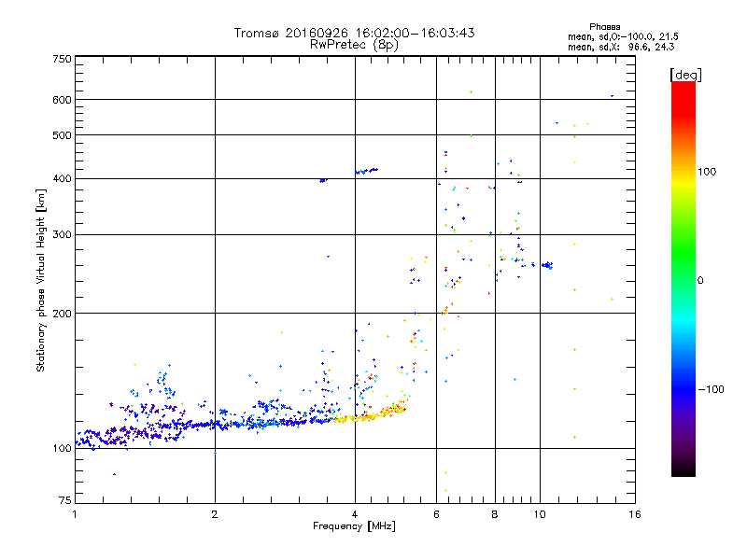747x560 pixels.
Task: Click the blue point cluster near 10 MHz at 260 km
Action: tap(547, 265)
